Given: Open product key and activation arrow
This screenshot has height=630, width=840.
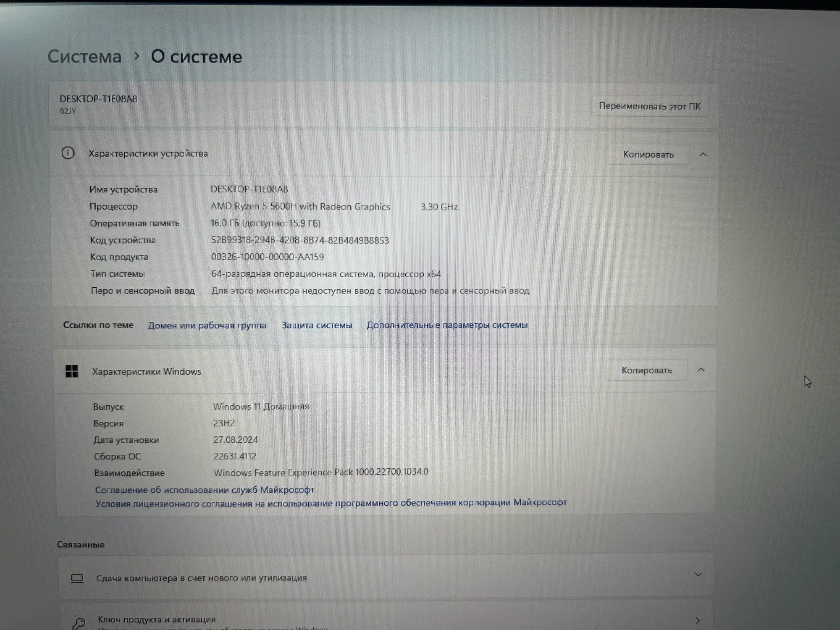Looking at the screenshot, I should click(698, 620).
